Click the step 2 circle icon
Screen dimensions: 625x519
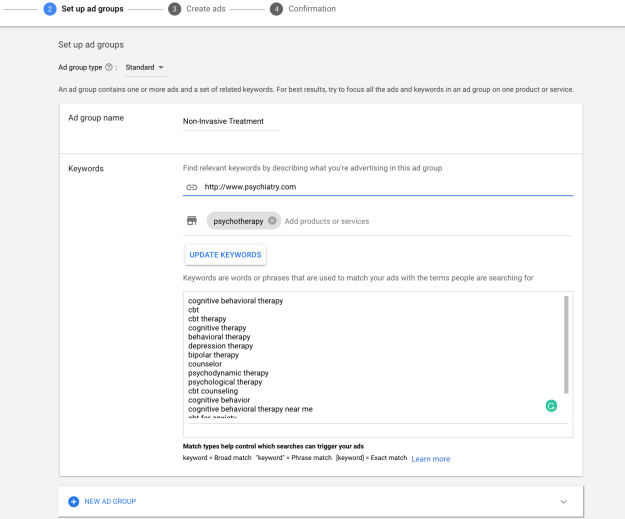[x=50, y=9]
